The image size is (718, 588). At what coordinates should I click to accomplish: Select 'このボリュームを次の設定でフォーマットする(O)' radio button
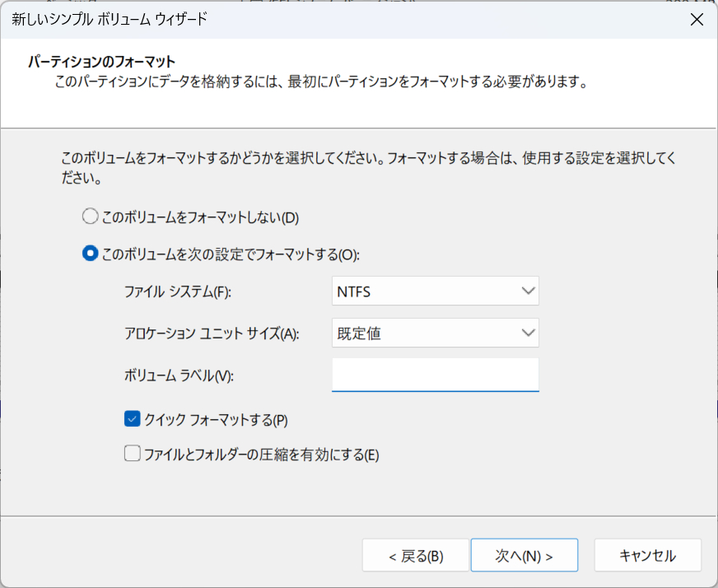tap(91, 254)
